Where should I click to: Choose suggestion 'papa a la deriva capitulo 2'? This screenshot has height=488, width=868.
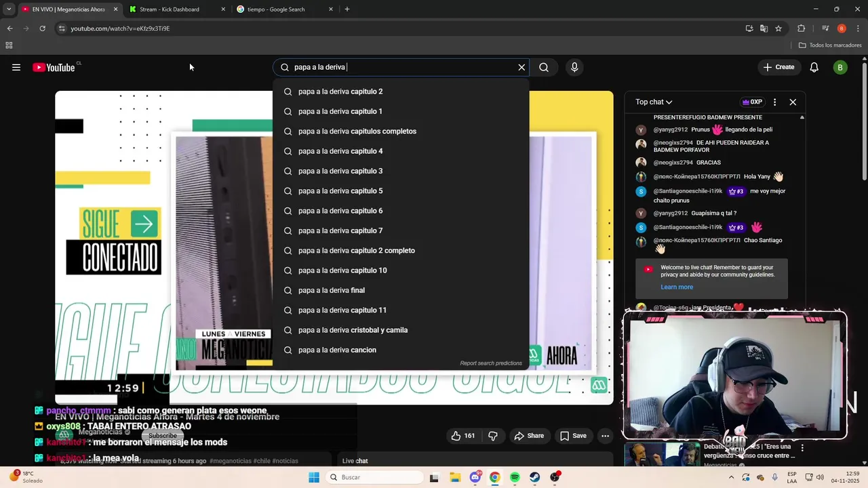tap(401, 91)
